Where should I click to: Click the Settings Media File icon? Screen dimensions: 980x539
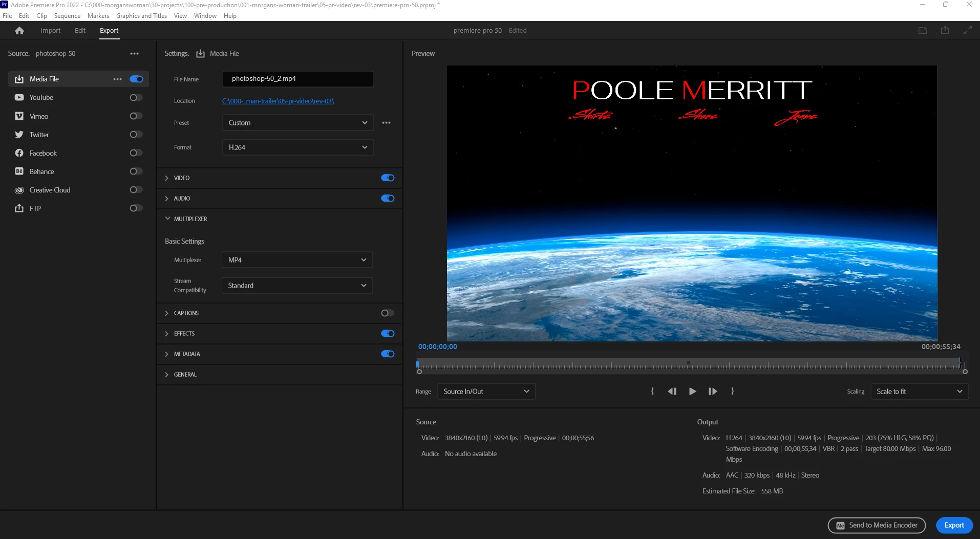pyautogui.click(x=200, y=53)
